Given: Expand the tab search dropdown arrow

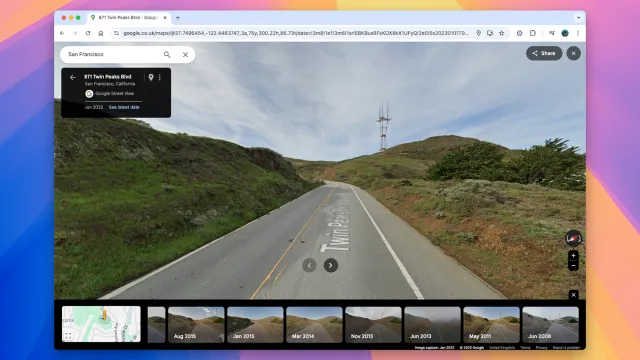Looking at the screenshot, I should [578, 18].
